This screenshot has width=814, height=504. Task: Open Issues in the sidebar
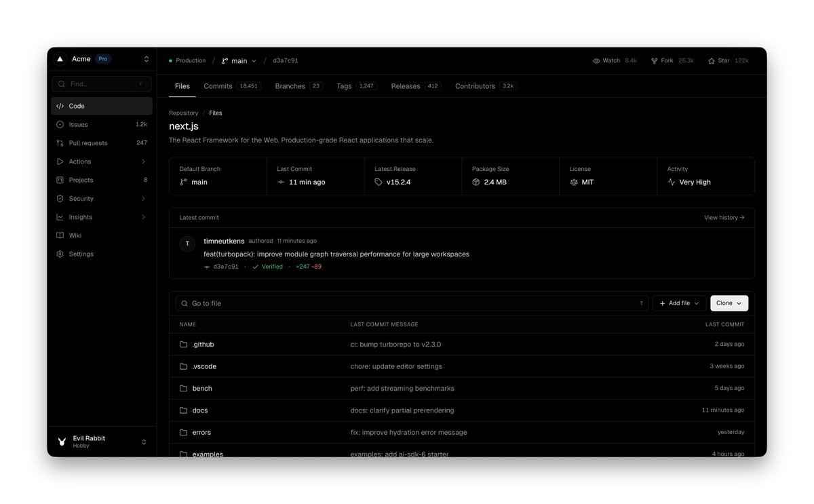[x=102, y=125]
